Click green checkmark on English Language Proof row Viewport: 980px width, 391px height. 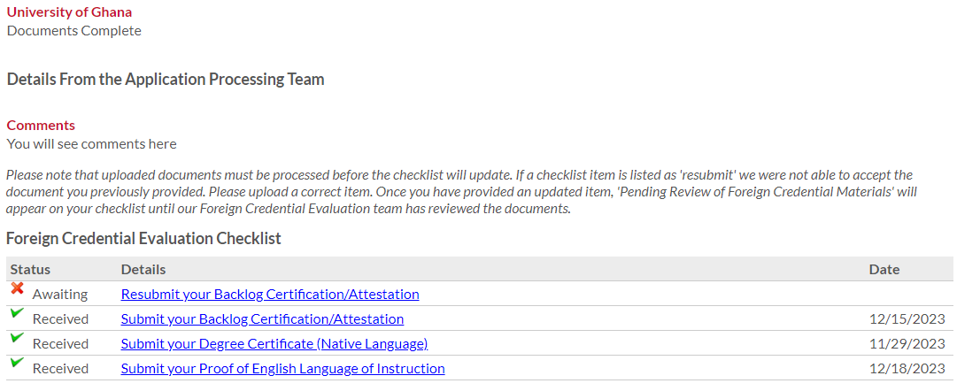pyautogui.click(x=17, y=363)
